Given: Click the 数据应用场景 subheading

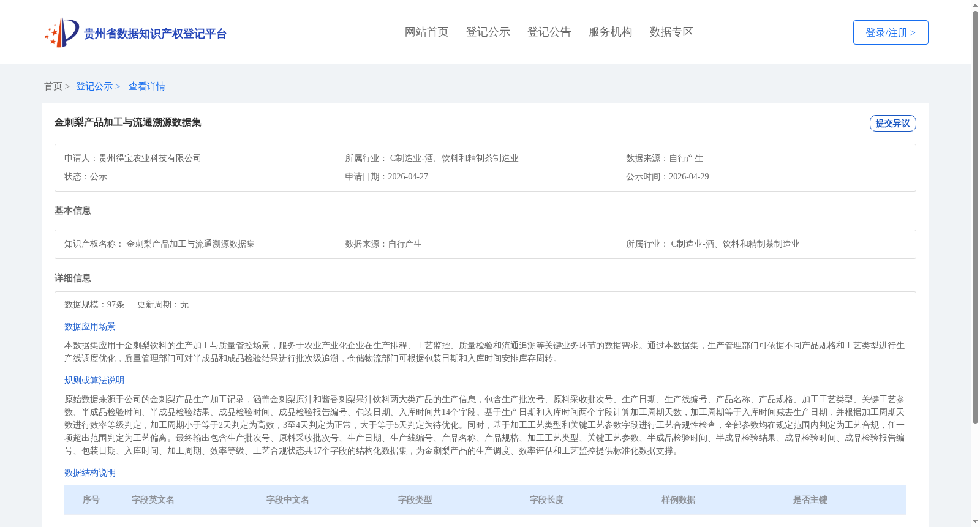Looking at the screenshot, I should coord(90,326).
